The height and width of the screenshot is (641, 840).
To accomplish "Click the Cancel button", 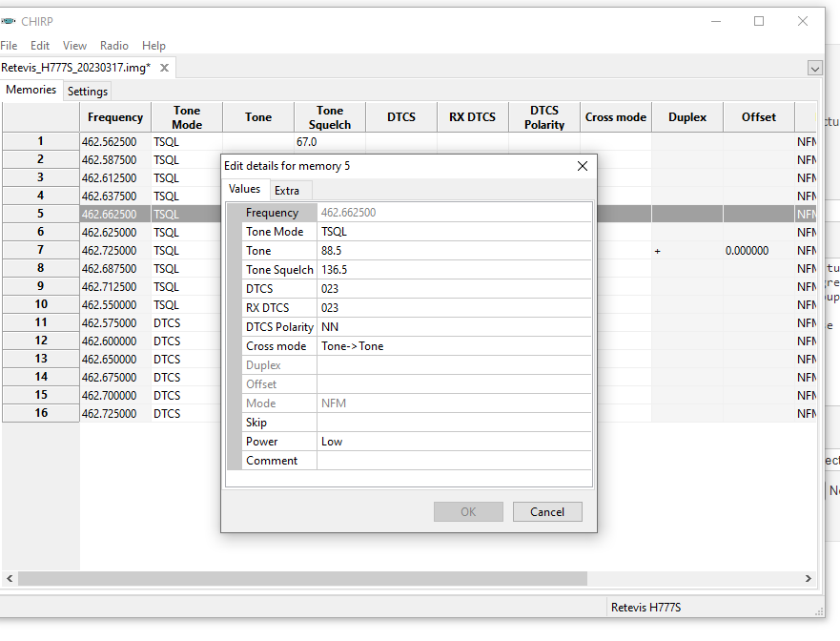I will [547, 512].
